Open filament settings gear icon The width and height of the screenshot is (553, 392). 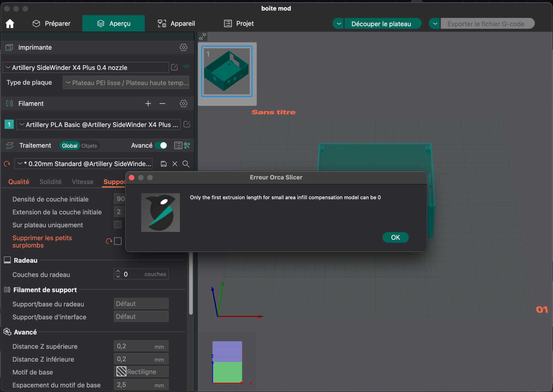tap(183, 104)
